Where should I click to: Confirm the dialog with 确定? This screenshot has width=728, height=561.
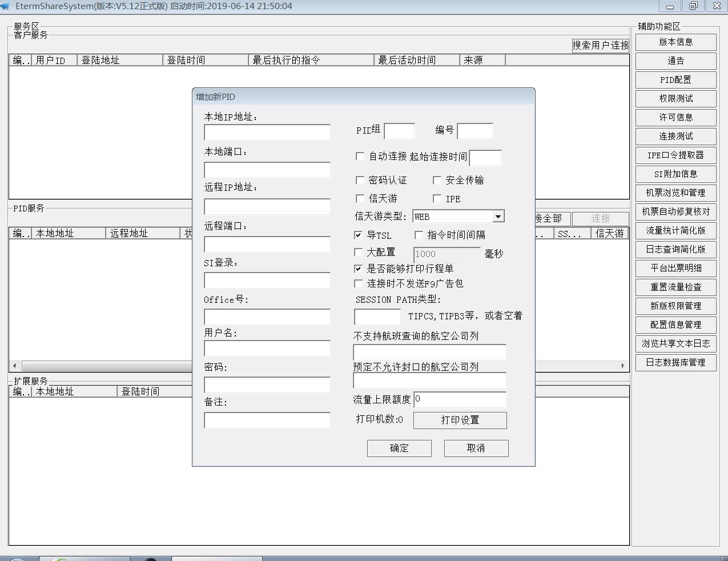coord(399,448)
